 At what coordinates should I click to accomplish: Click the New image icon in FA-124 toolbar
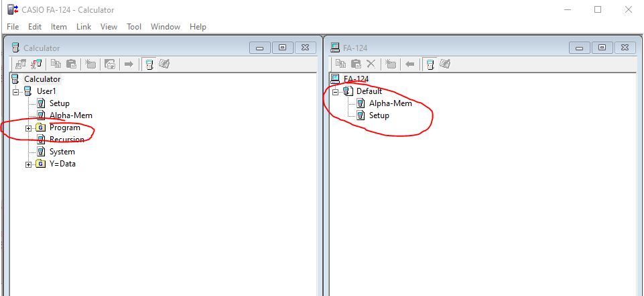tap(391, 64)
